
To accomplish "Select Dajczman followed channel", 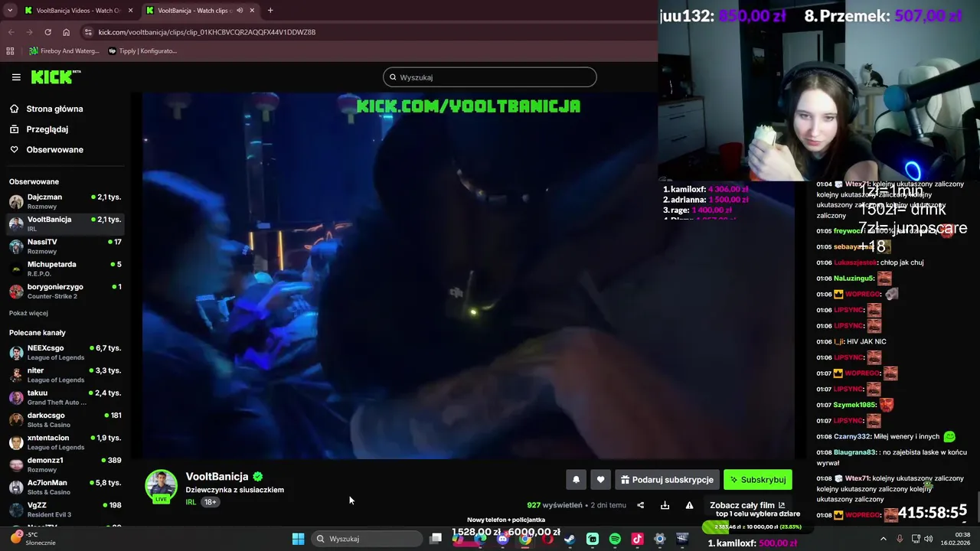I will coord(65,201).
